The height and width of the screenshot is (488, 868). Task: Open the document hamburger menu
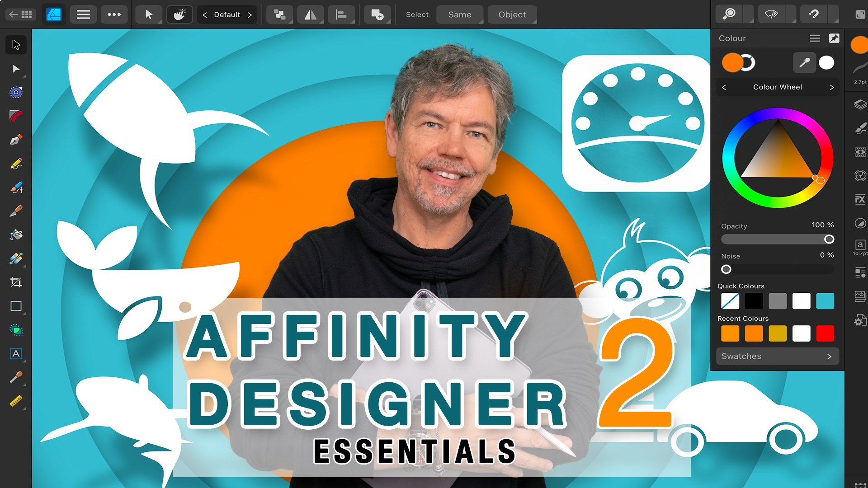pos(83,14)
